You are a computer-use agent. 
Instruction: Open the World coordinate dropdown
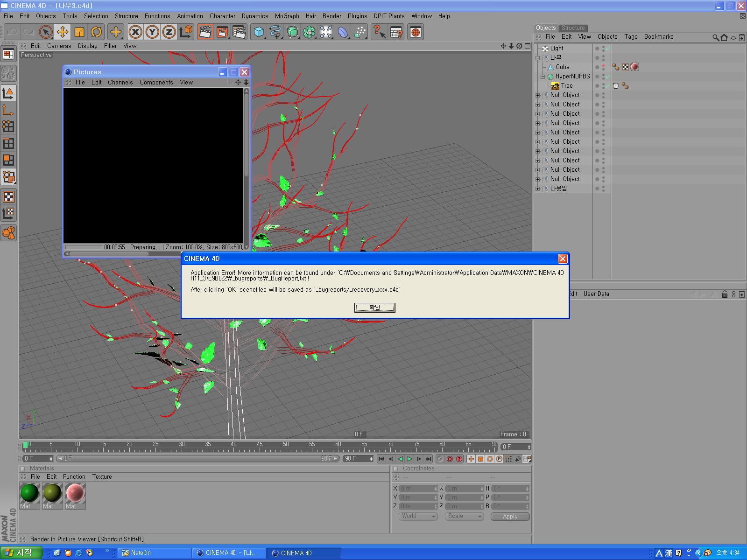point(418,516)
